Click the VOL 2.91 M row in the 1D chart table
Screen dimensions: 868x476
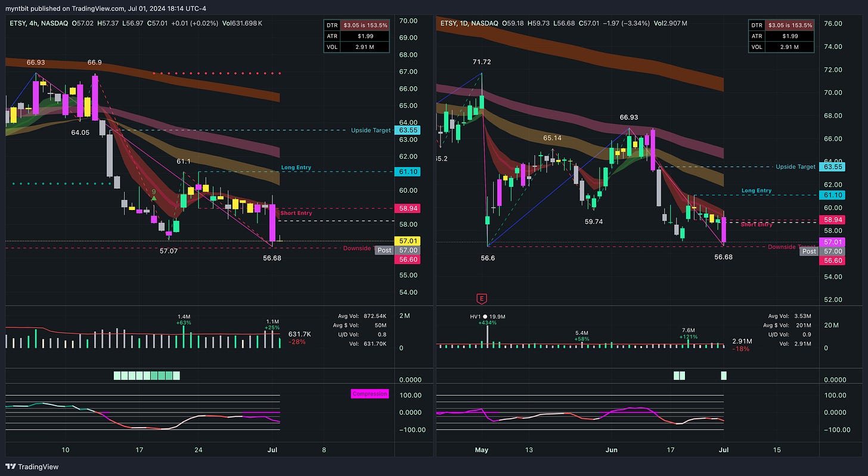(782, 46)
